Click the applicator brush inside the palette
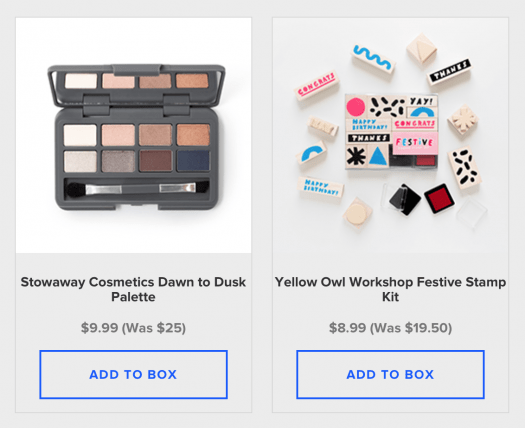 [x=135, y=190]
